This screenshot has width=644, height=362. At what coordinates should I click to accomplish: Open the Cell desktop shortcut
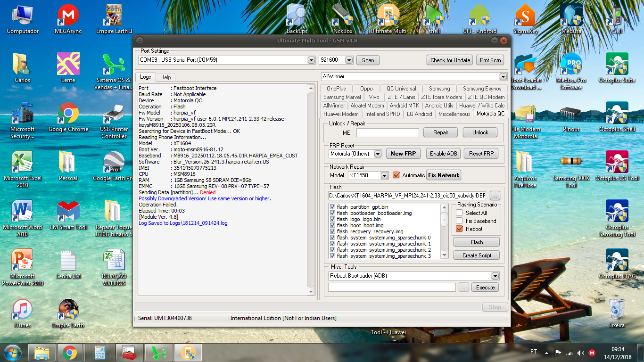pos(617,19)
